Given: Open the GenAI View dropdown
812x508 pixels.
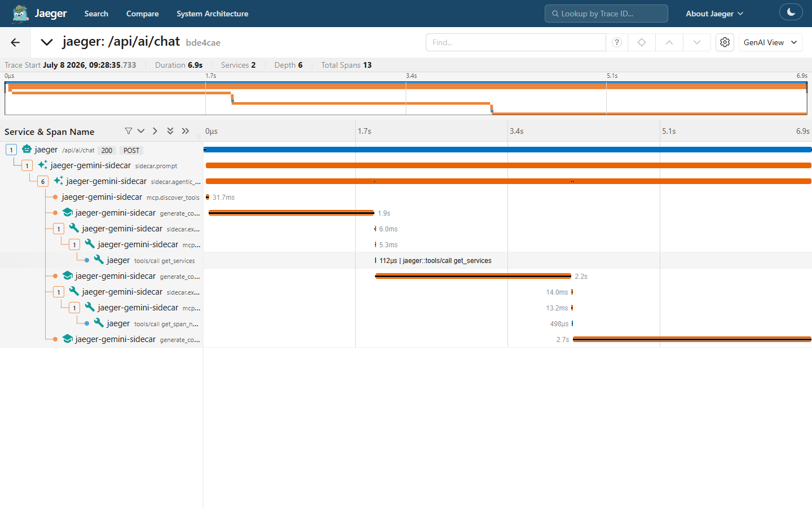Looking at the screenshot, I should [770, 42].
